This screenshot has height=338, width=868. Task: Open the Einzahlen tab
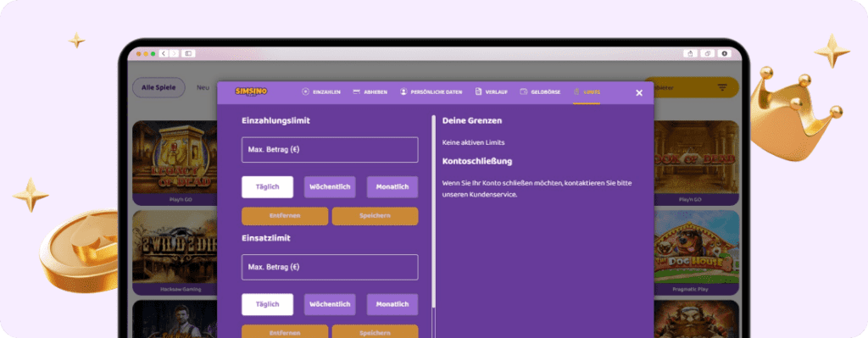(321, 91)
